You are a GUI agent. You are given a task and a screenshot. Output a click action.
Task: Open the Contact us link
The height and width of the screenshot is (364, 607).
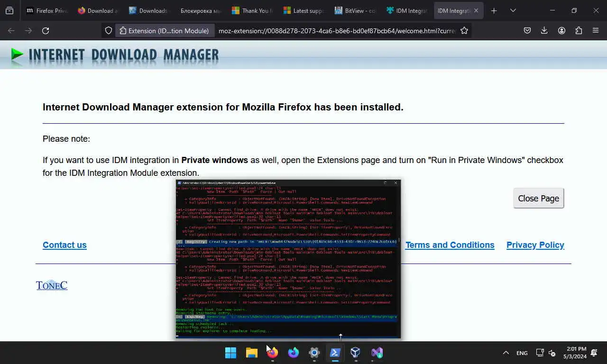pos(64,245)
